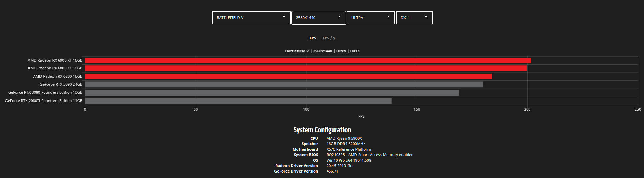Click the AMD Radeon RX 6800 16GB label
The image size is (644, 178).
(58, 76)
